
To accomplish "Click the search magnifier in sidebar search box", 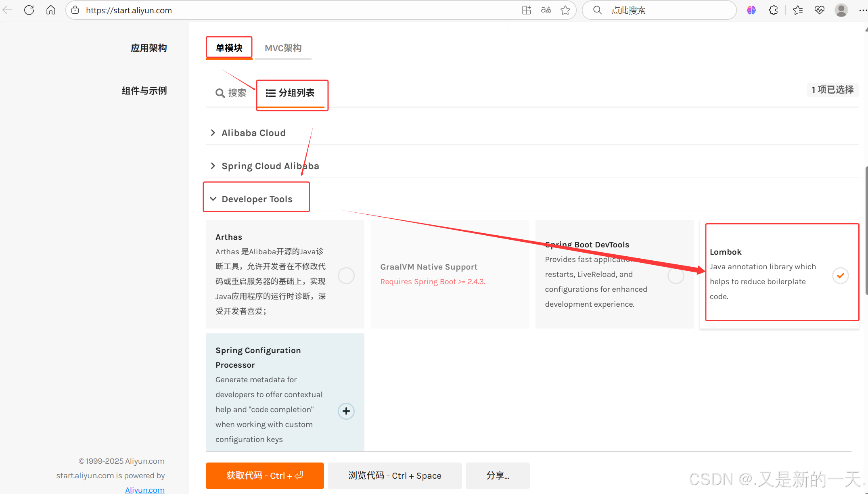I will pos(598,10).
